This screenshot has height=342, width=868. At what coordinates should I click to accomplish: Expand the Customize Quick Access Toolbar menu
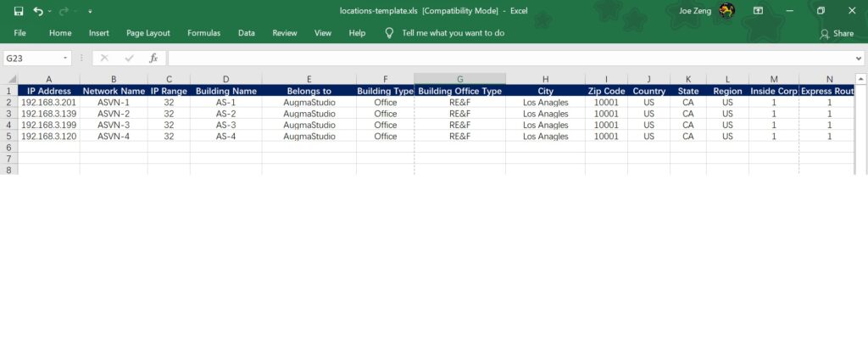tap(91, 12)
